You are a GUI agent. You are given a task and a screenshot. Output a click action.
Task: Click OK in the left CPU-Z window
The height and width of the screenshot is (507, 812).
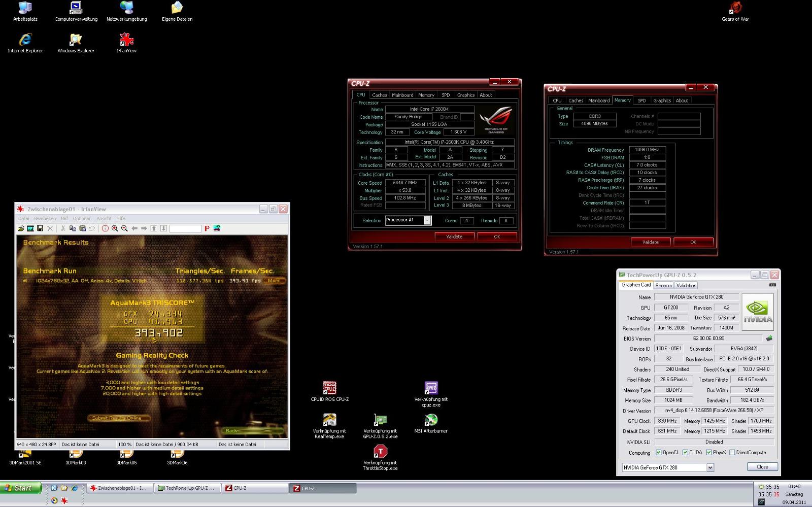click(497, 236)
